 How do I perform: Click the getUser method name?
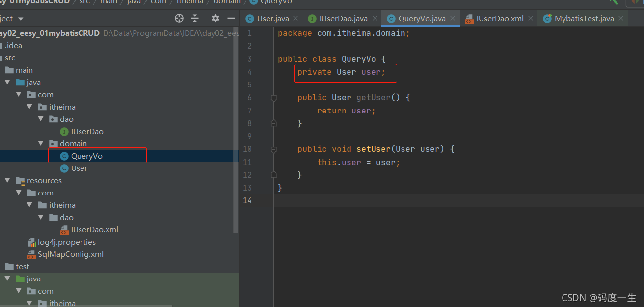[x=373, y=98]
